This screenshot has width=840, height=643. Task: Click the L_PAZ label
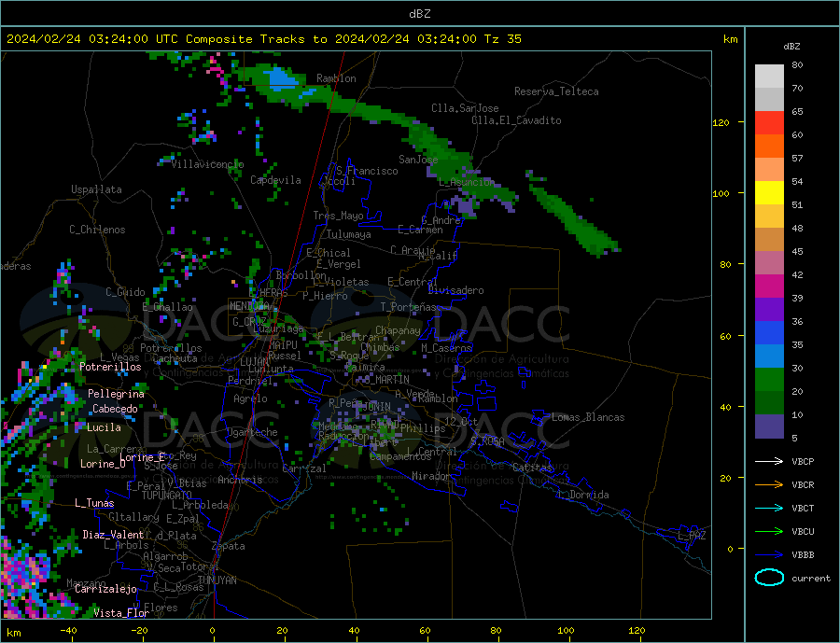click(692, 536)
